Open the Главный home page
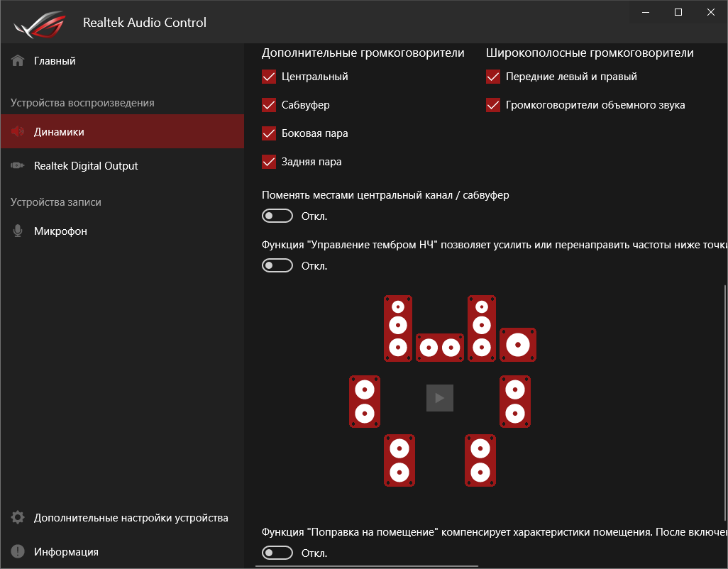 [55, 61]
